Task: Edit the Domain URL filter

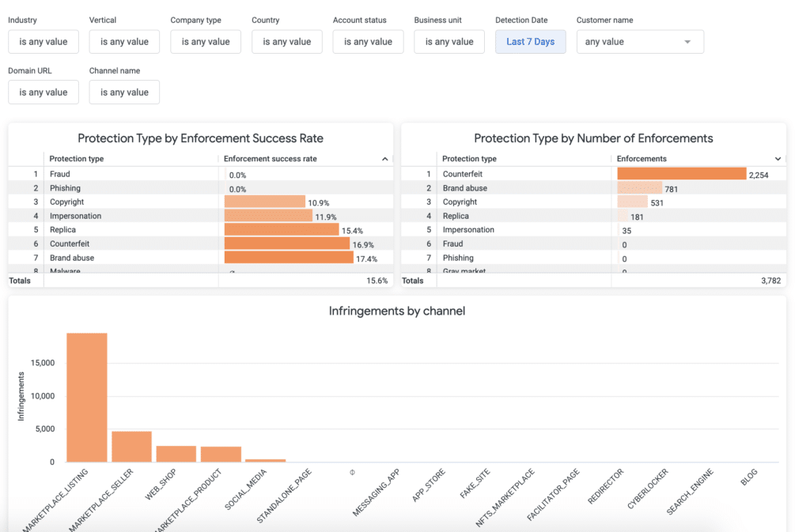Action: coord(44,92)
